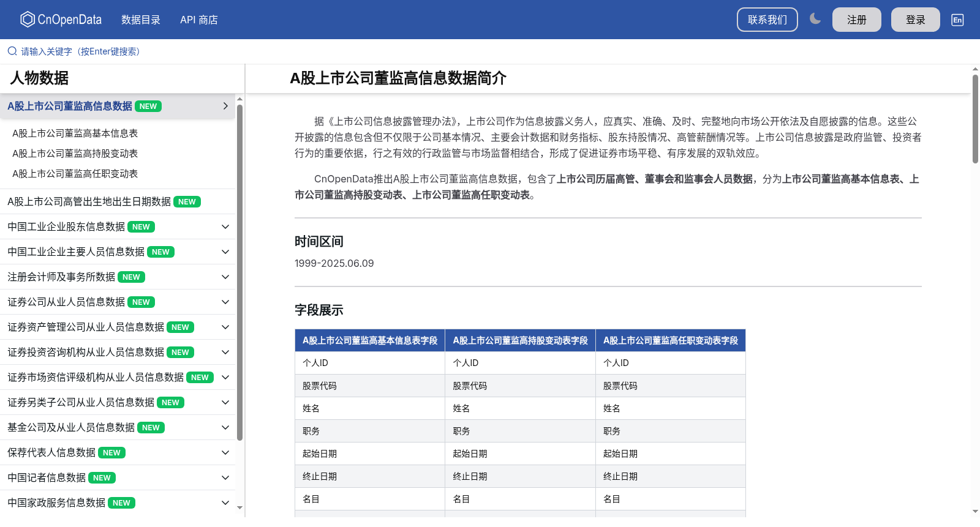Open the 数据目录 menu

tap(141, 20)
